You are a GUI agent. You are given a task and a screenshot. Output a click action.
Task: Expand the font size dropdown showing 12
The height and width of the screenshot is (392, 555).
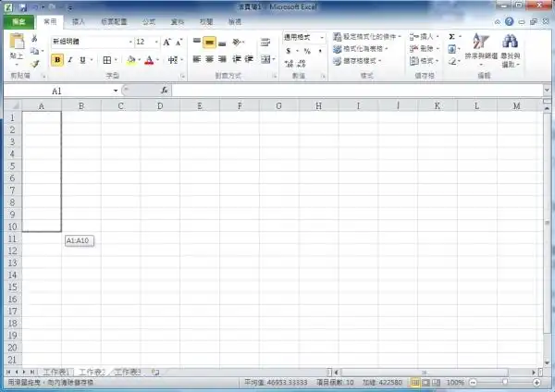155,43
